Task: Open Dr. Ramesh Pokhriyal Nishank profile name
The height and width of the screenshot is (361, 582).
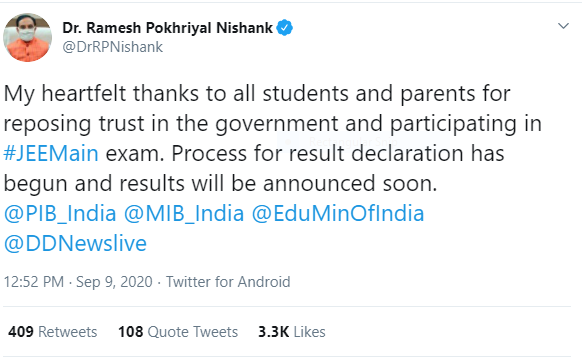Action: coord(167,28)
